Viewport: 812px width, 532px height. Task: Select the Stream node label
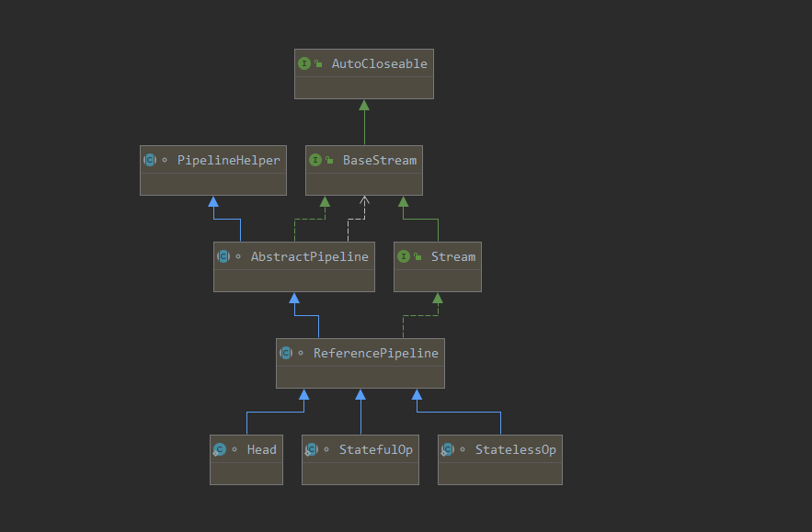[x=453, y=256]
